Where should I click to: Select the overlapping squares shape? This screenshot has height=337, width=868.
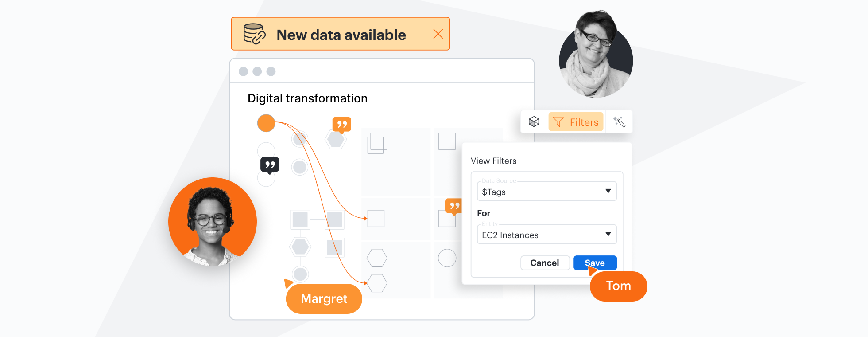click(377, 143)
